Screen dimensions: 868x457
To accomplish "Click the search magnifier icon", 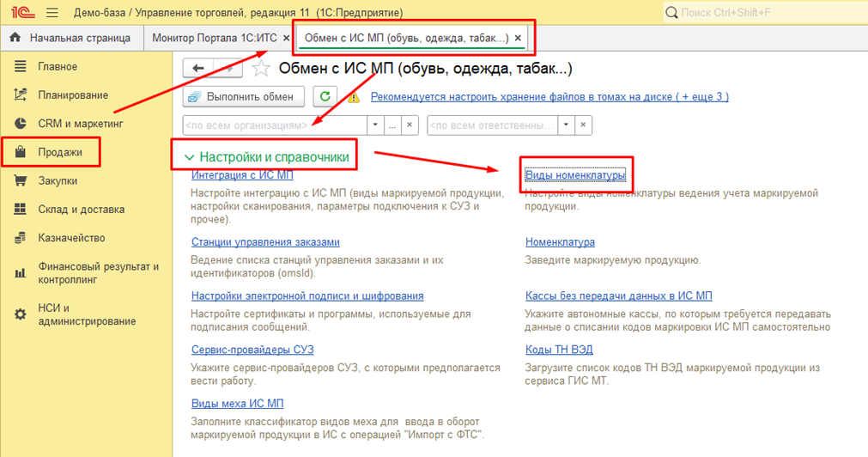I will tap(671, 12).
